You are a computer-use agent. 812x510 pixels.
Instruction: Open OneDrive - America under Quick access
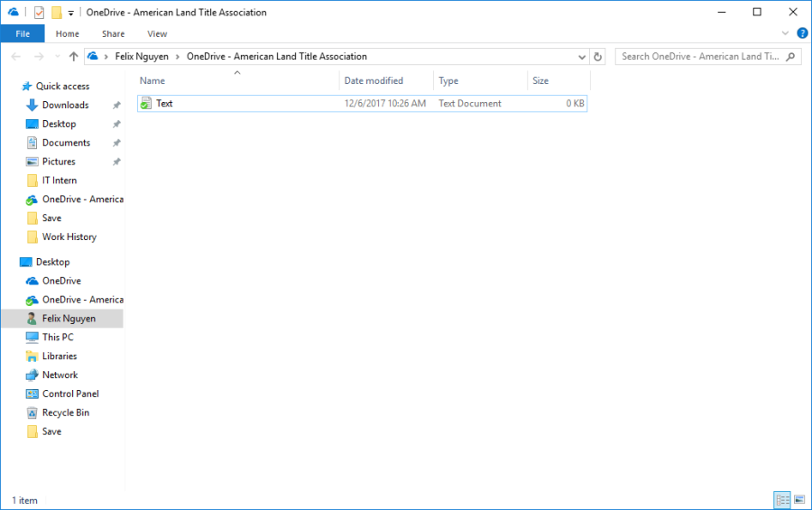(x=83, y=199)
